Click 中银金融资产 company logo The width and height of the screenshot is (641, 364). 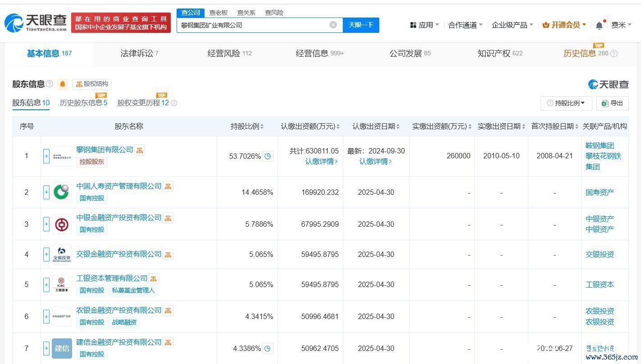click(x=62, y=225)
